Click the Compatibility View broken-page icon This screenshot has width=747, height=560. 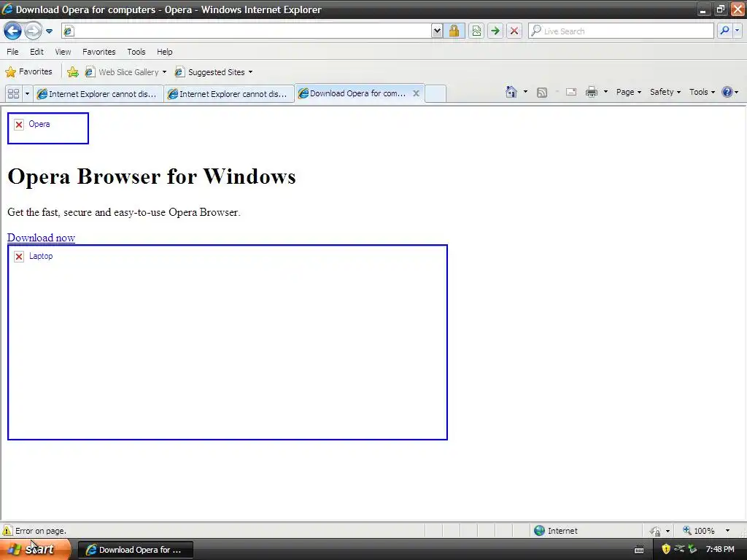(476, 31)
